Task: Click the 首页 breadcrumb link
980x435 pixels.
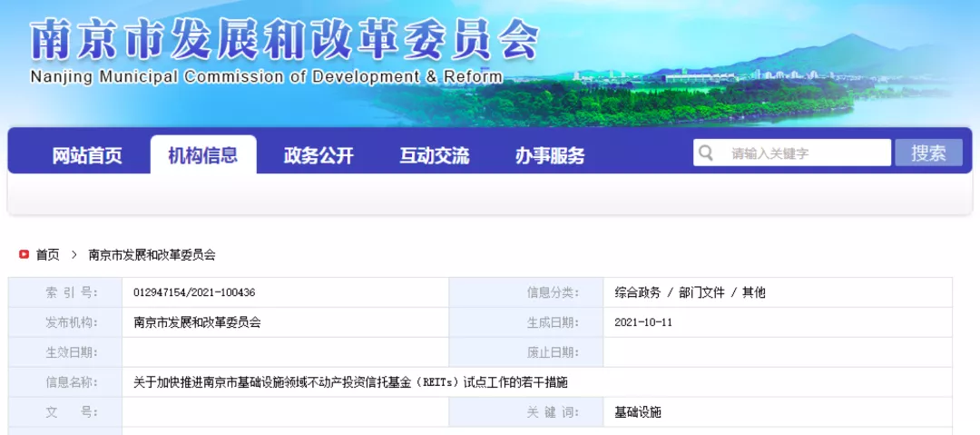Action: [x=47, y=255]
